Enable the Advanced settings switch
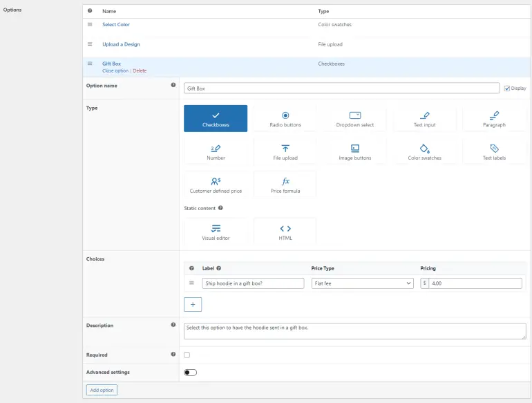Image resolution: width=532 pixels, height=403 pixels. pyautogui.click(x=190, y=373)
